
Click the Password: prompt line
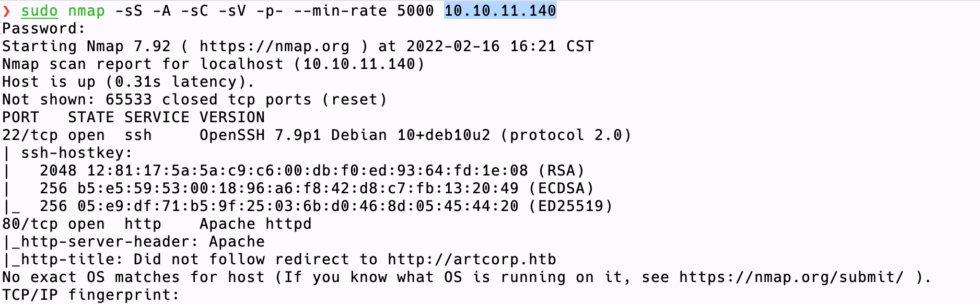pyautogui.click(x=43, y=29)
